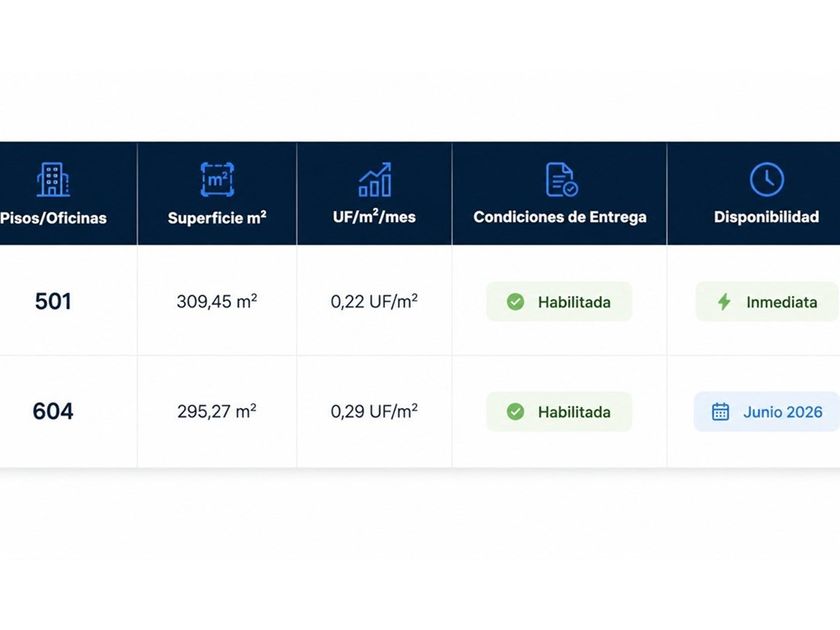The height and width of the screenshot is (630, 840).
Task: Select Condiciones de Entrega column header
Action: [x=560, y=217]
